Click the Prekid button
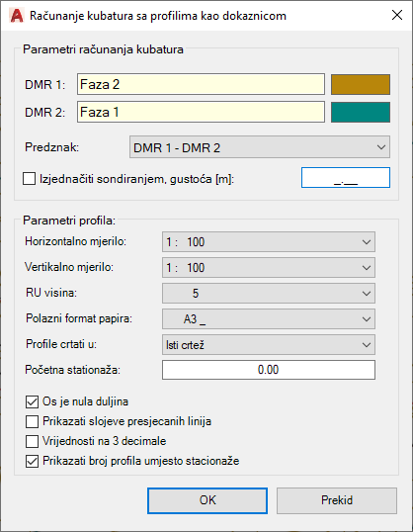Screen dimensions: 413x532 pos(337,500)
